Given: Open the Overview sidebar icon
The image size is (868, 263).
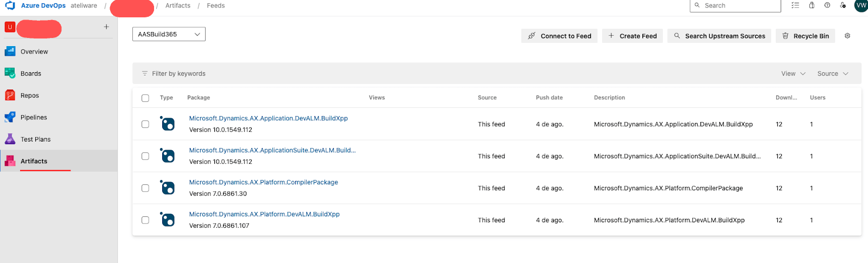Looking at the screenshot, I should (x=10, y=52).
